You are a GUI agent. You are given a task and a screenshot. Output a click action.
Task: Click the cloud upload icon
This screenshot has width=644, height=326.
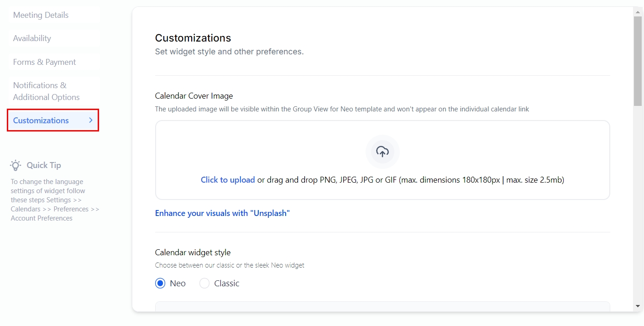tap(382, 152)
